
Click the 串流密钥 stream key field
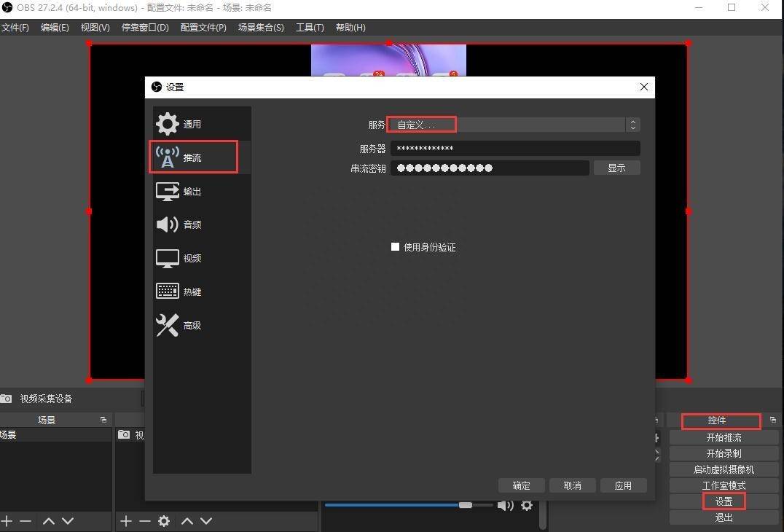(x=490, y=168)
